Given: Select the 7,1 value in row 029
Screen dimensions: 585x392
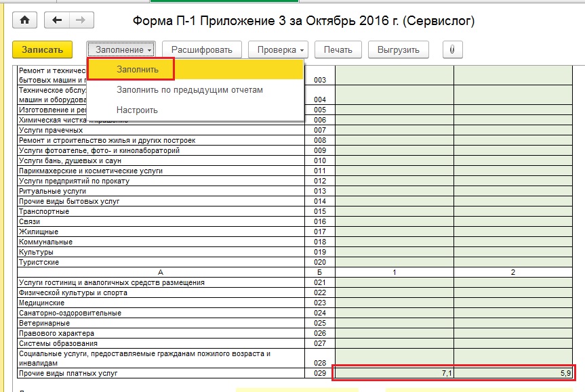Looking at the screenshot, I should click(395, 373).
